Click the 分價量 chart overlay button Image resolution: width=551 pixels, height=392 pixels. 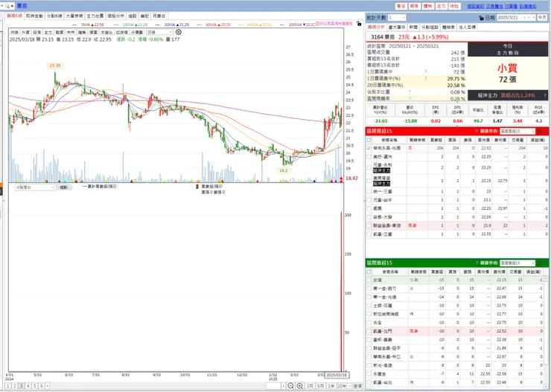137,32
